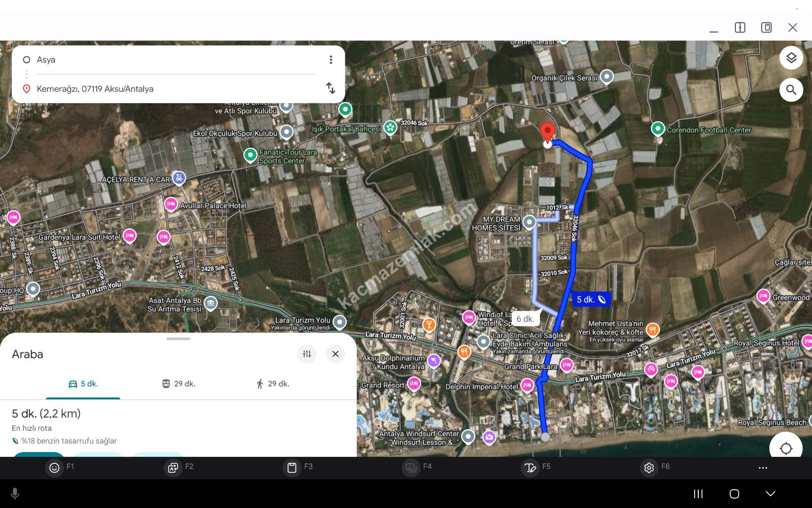
Task: Select the car tab showing 5 dk.
Action: [x=83, y=384]
